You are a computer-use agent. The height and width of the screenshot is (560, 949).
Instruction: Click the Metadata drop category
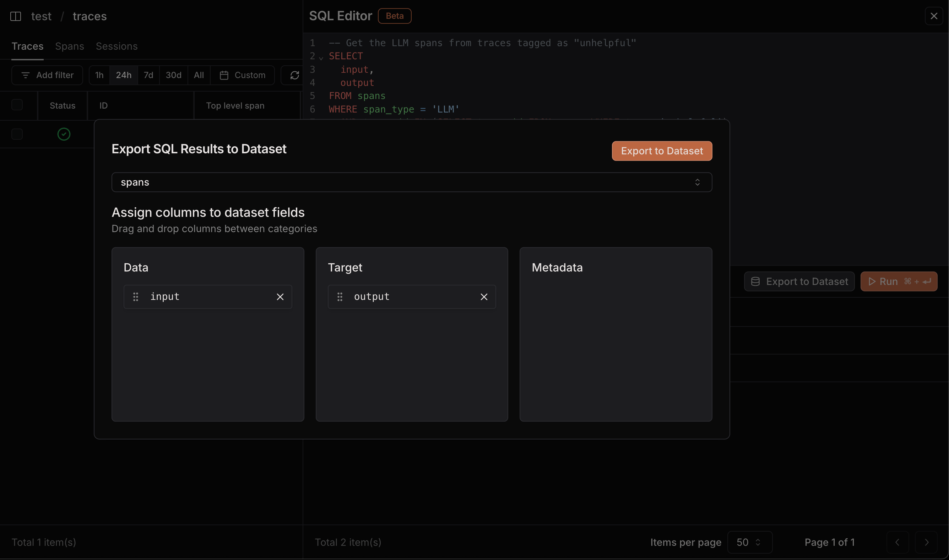pyautogui.click(x=616, y=334)
